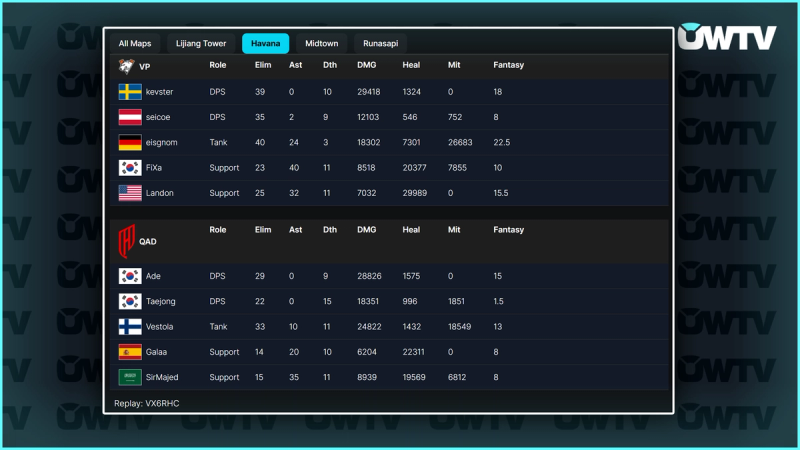
Task: Click the German flag beside eisgnom
Action: (x=130, y=142)
